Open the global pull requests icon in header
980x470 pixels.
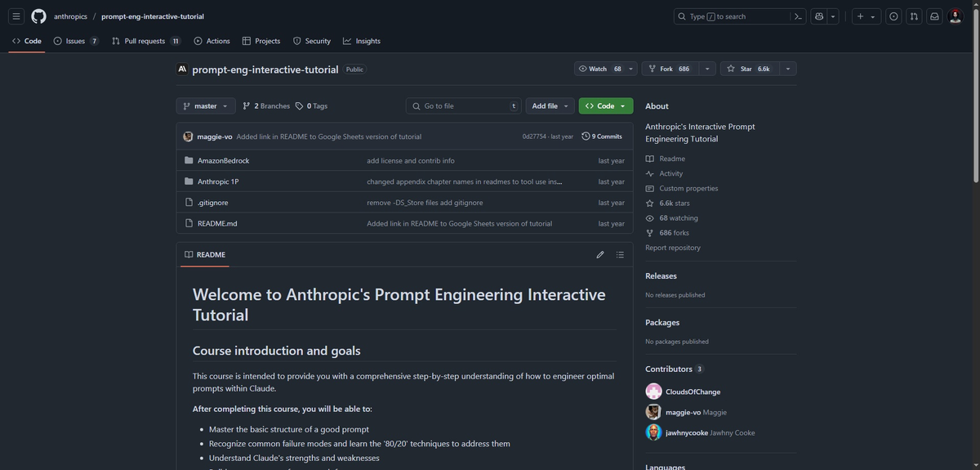[x=914, y=16]
